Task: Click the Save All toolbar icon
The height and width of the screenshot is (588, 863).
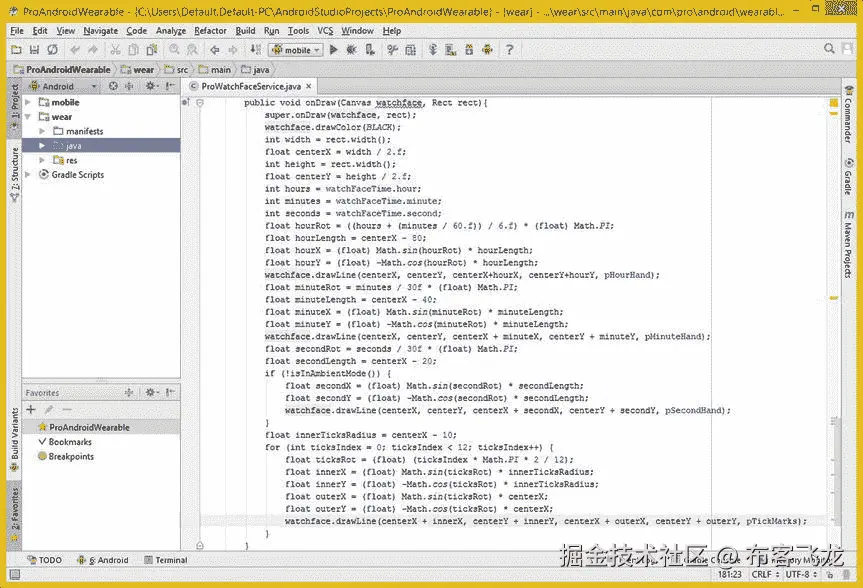Action: point(34,50)
